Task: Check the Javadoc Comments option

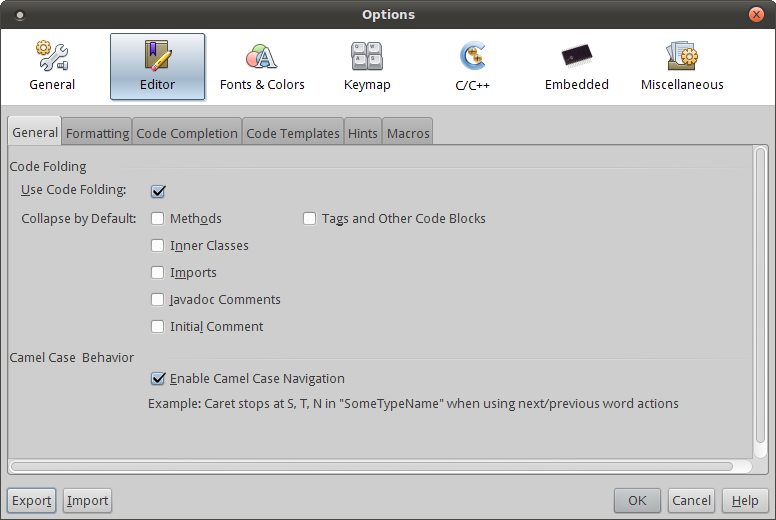Action: (x=157, y=299)
